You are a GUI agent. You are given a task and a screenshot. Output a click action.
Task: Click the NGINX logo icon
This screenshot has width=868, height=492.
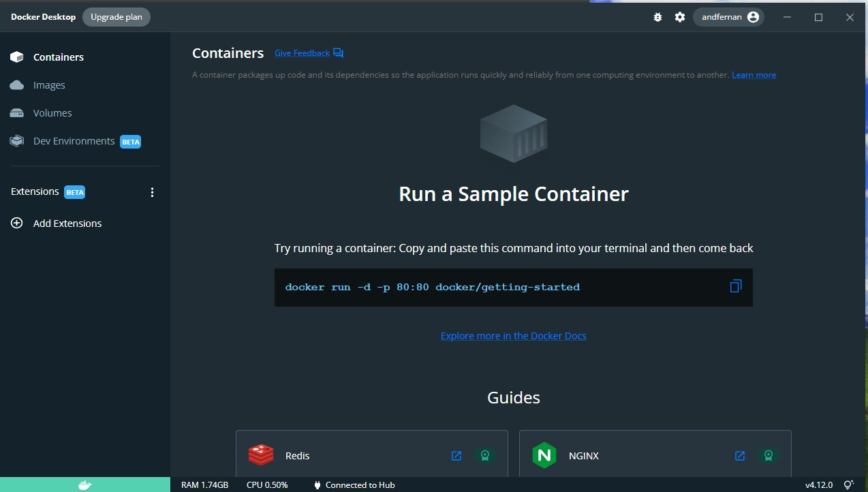(x=544, y=455)
